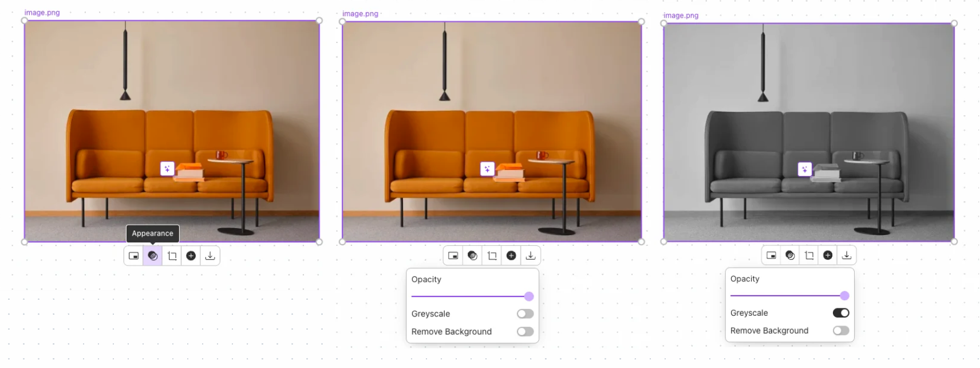The width and height of the screenshot is (980, 368).
Task: Click the plus circle icon under left image
Action: click(191, 256)
